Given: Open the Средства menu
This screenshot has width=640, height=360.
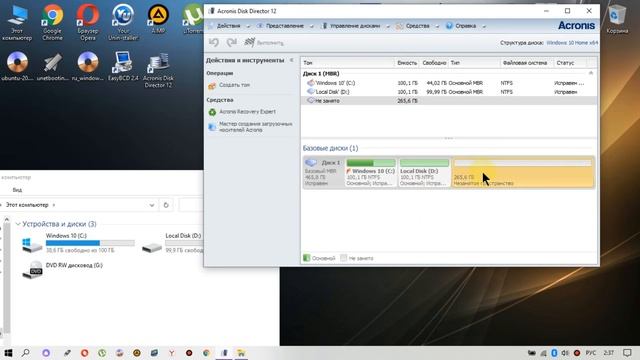Looking at the screenshot, I should coord(418,26).
